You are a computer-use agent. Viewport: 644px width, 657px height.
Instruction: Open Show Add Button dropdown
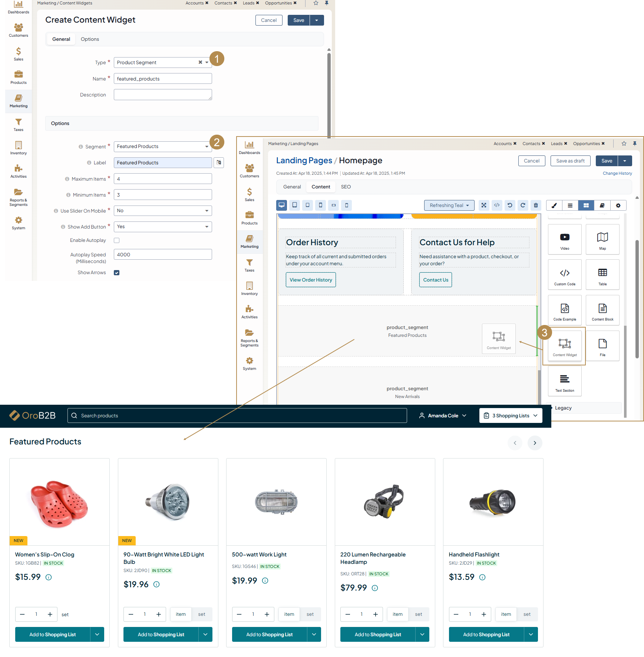coord(163,227)
